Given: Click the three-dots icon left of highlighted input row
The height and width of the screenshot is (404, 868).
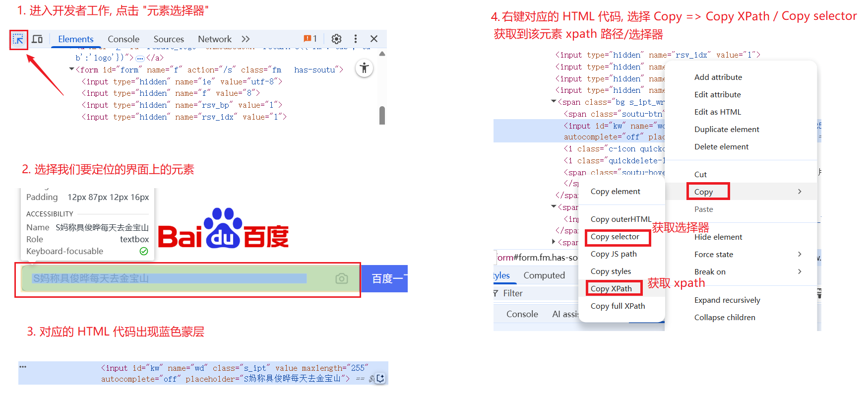Looking at the screenshot, I should (23, 367).
